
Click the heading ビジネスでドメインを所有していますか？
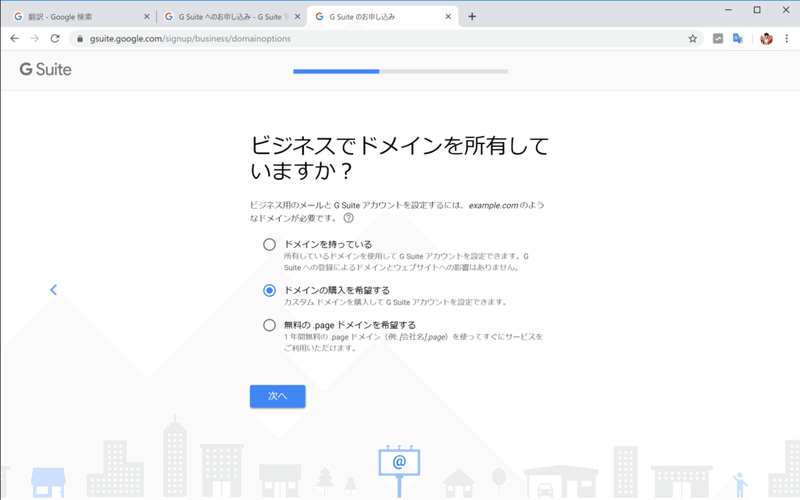(399, 158)
